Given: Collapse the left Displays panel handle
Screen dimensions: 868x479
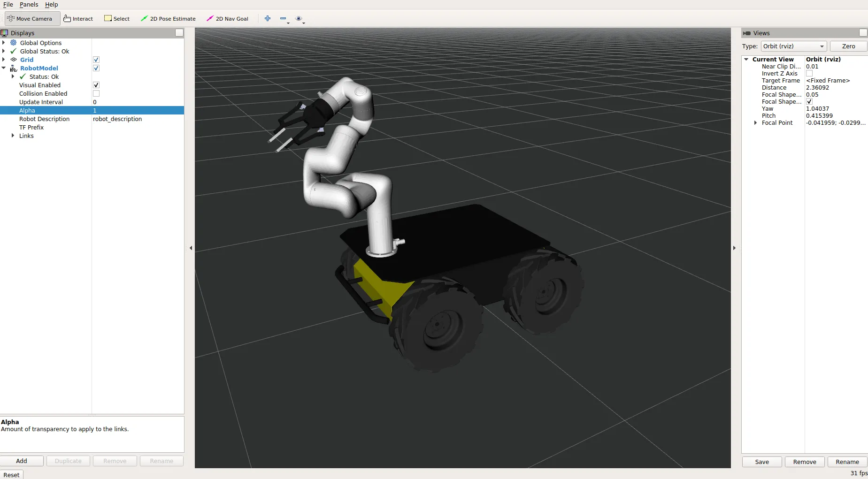Looking at the screenshot, I should pyautogui.click(x=191, y=248).
